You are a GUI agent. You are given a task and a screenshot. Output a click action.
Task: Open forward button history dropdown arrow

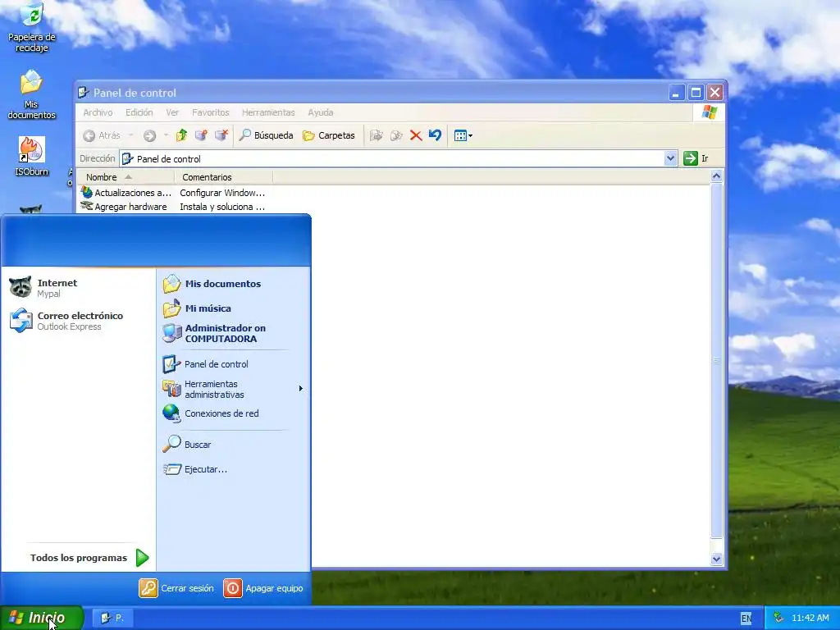[x=166, y=135]
